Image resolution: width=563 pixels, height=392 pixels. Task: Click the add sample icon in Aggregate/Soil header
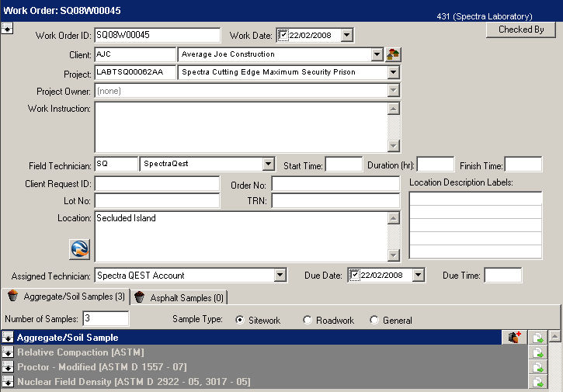pos(514,338)
